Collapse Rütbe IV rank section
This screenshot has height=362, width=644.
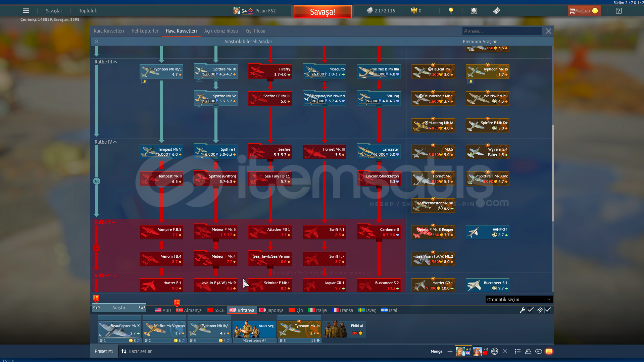106,142
